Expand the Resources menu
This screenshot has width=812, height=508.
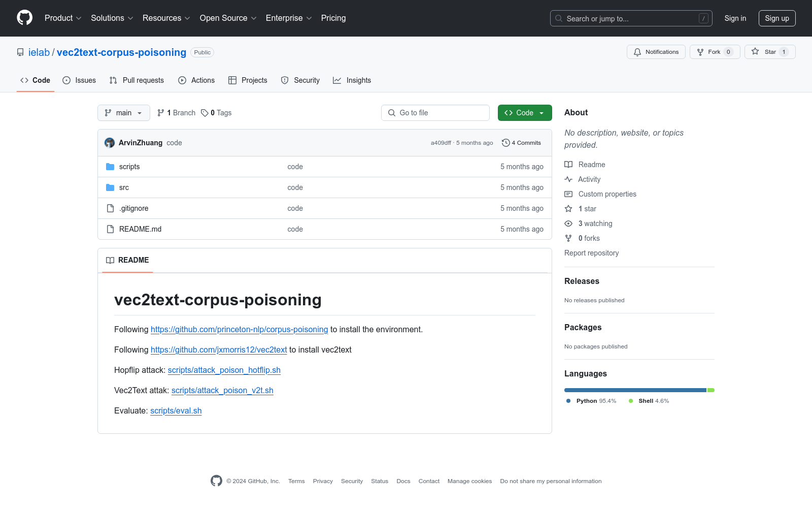(166, 18)
